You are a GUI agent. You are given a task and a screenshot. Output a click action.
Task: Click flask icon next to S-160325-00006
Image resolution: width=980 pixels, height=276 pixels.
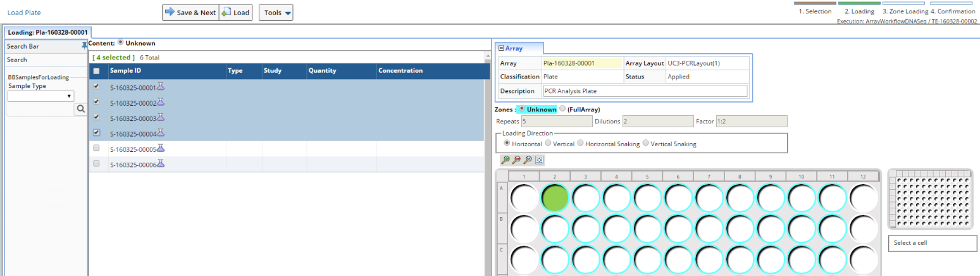point(161,163)
